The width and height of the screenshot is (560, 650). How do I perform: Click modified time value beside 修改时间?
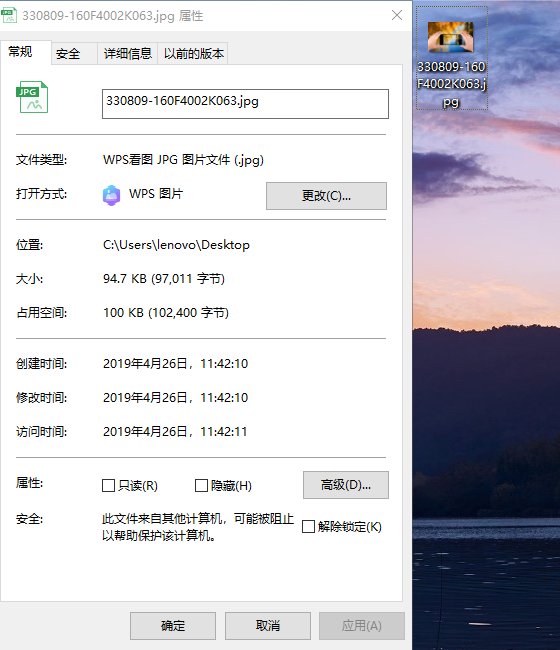point(175,398)
